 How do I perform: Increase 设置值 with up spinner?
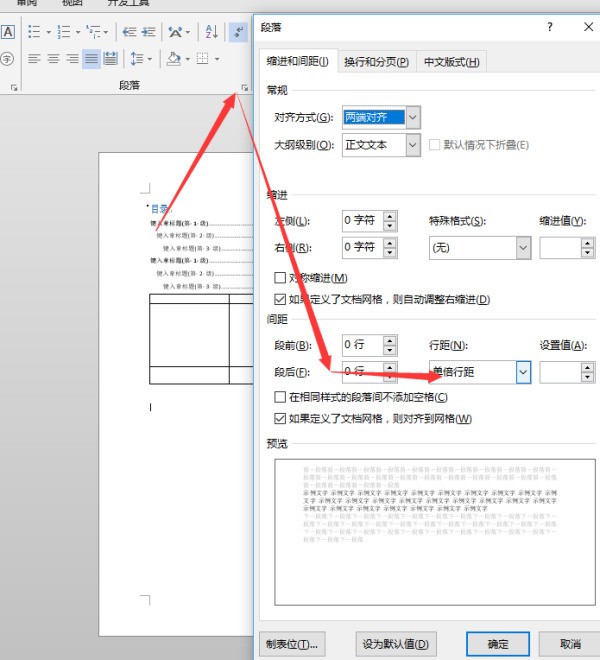tap(587, 367)
